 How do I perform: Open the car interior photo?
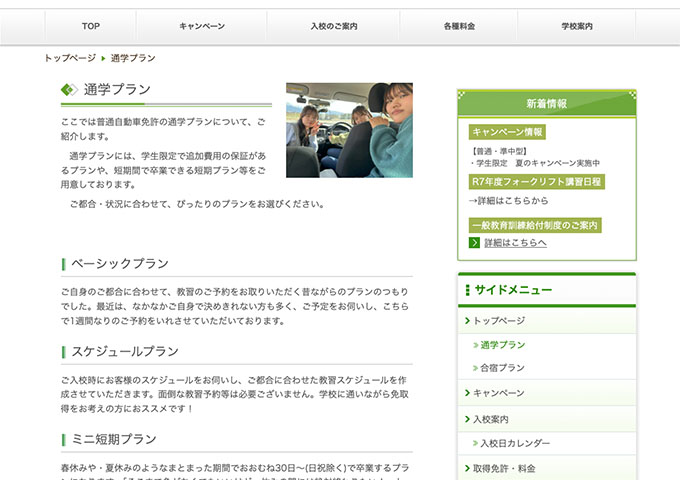click(x=349, y=130)
